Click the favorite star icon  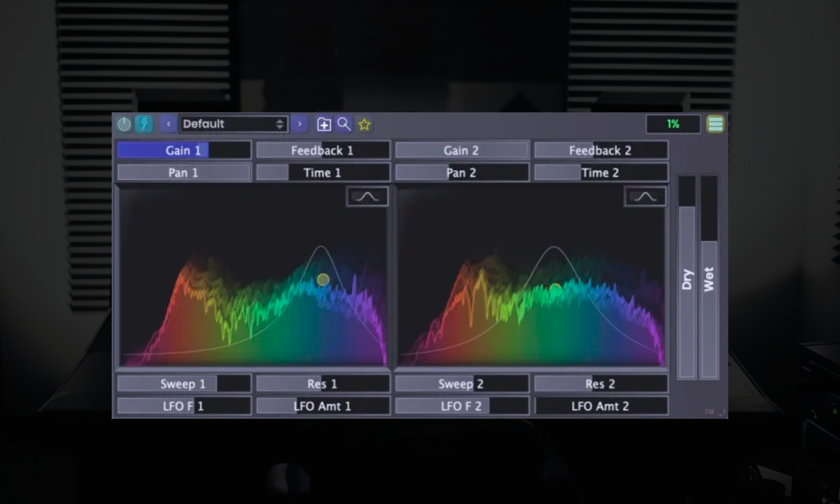(364, 124)
